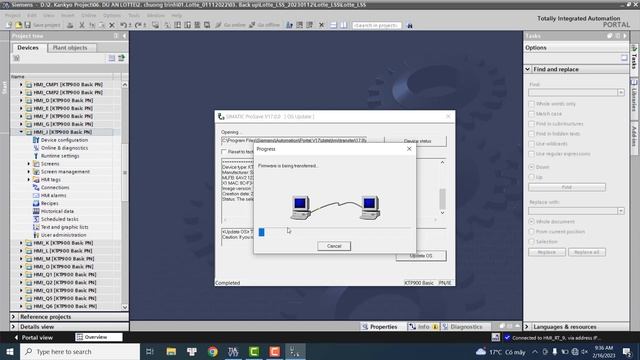Open Recipes icon under HMI_J
The width and height of the screenshot is (640, 360).
[36, 203]
